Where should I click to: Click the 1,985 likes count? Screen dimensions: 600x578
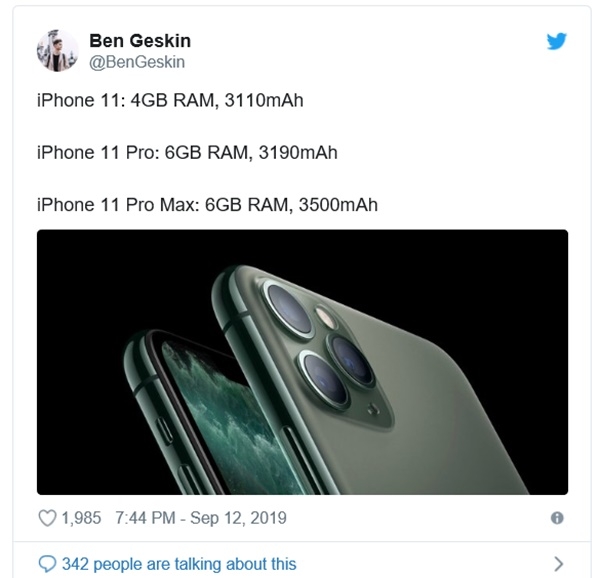pyautogui.click(x=81, y=518)
